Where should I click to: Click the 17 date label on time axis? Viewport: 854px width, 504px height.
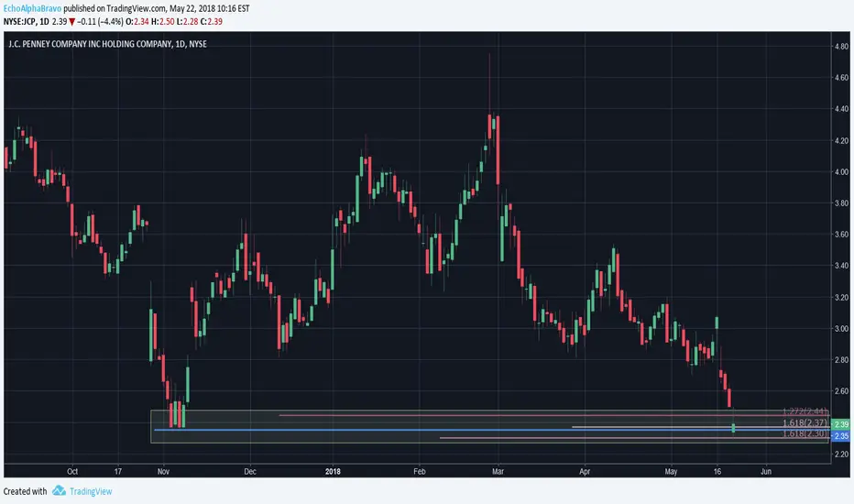118,471
